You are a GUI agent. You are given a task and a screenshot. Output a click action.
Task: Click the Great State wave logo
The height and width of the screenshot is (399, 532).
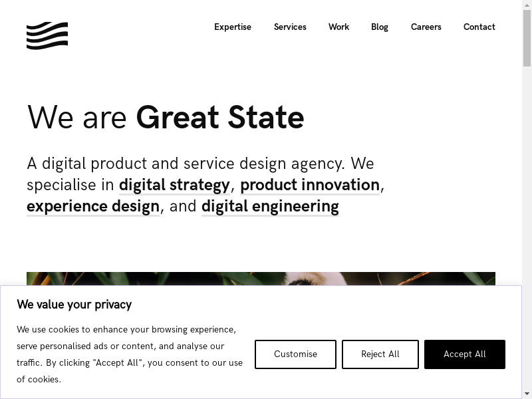[47, 35]
